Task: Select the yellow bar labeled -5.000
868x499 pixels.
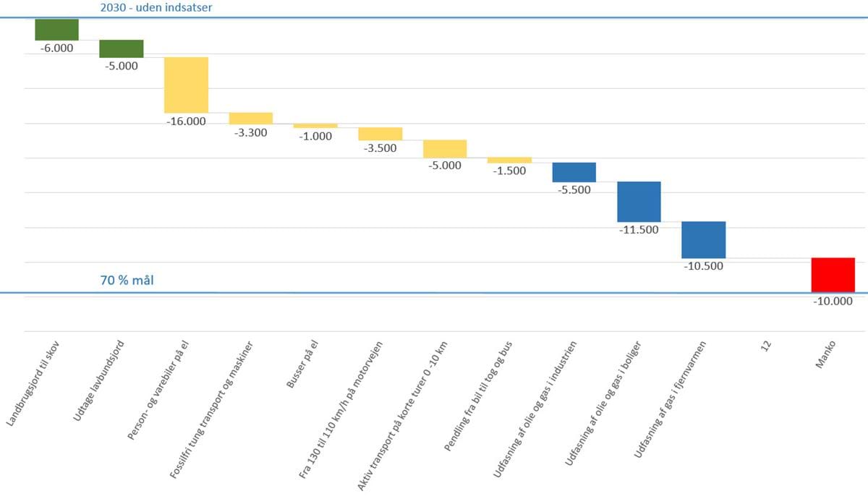Action: (444, 149)
